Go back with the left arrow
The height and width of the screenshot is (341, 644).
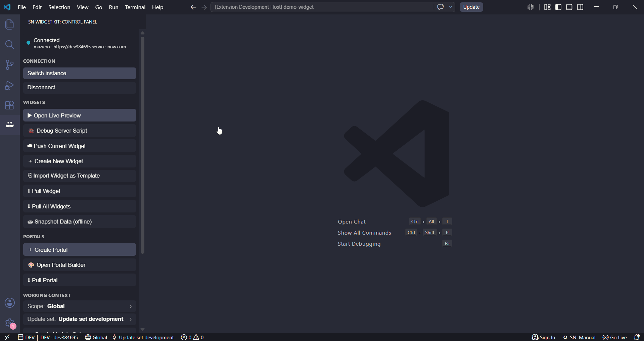point(193,7)
